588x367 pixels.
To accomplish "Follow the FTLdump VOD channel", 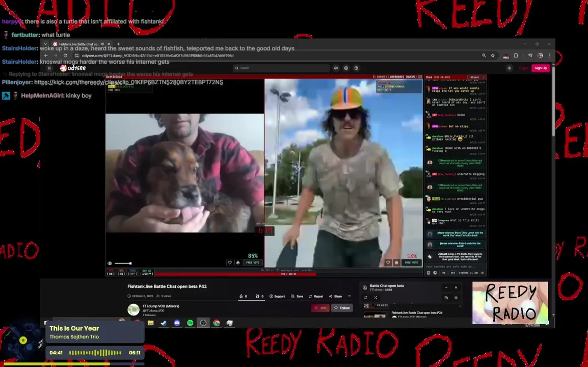I will 342,308.
